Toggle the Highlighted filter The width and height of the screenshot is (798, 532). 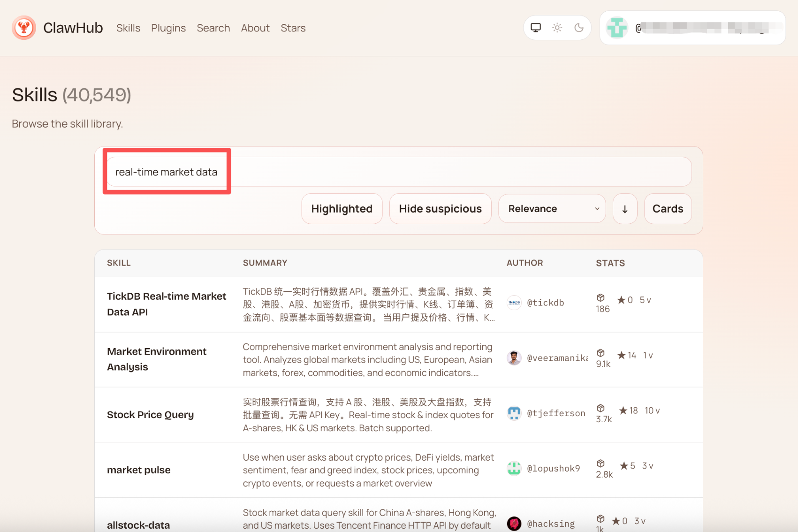coord(342,209)
